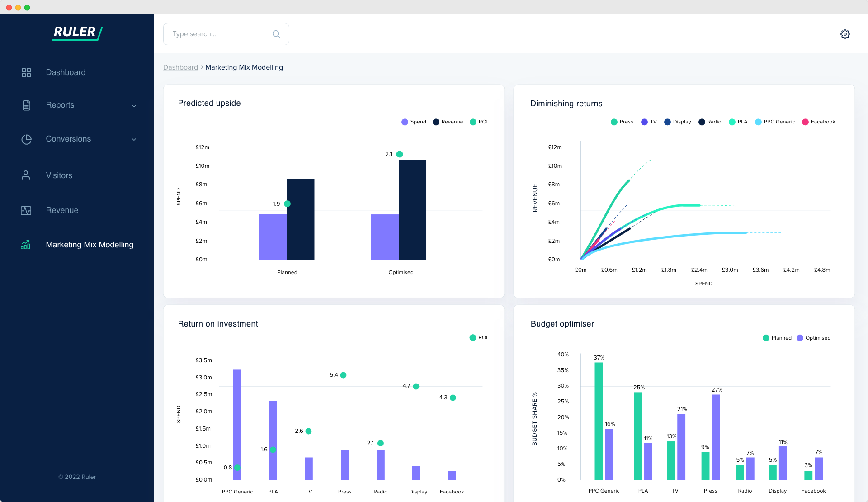This screenshot has width=868, height=502.
Task: Click the Press color dot in Diminishing returns
Action: (614, 122)
